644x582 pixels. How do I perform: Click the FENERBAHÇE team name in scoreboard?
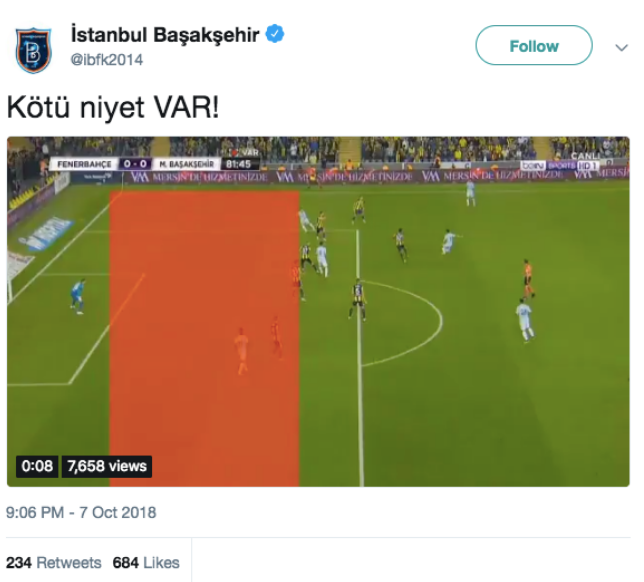(x=84, y=164)
